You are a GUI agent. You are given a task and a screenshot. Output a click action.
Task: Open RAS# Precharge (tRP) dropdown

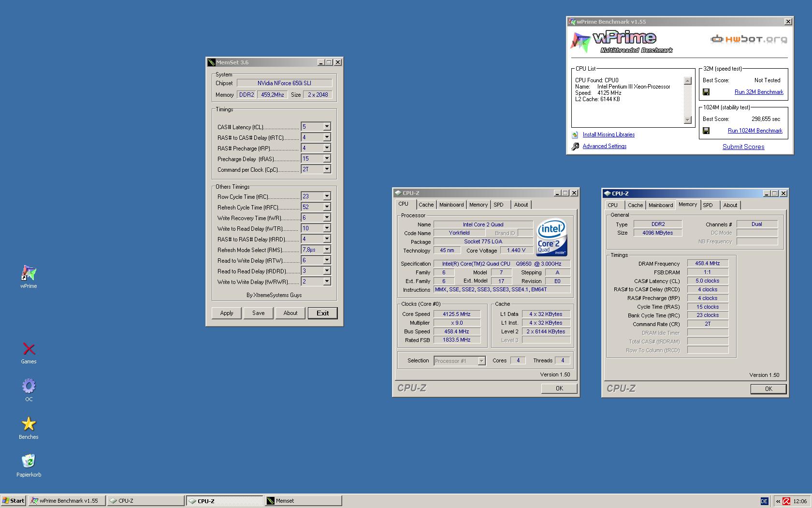point(327,148)
